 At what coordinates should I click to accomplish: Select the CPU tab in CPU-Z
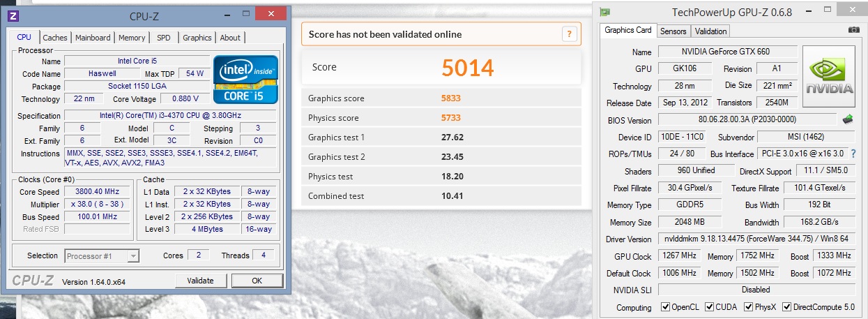click(24, 37)
